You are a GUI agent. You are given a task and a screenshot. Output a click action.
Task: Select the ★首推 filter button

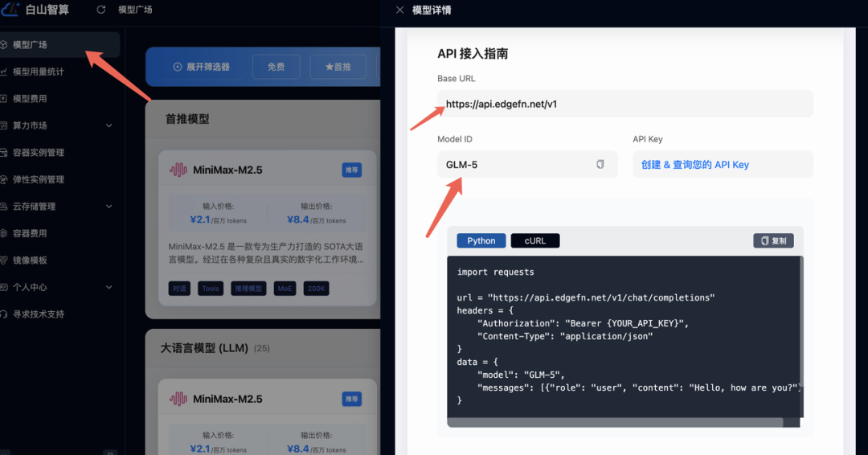pyautogui.click(x=338, y=67)
